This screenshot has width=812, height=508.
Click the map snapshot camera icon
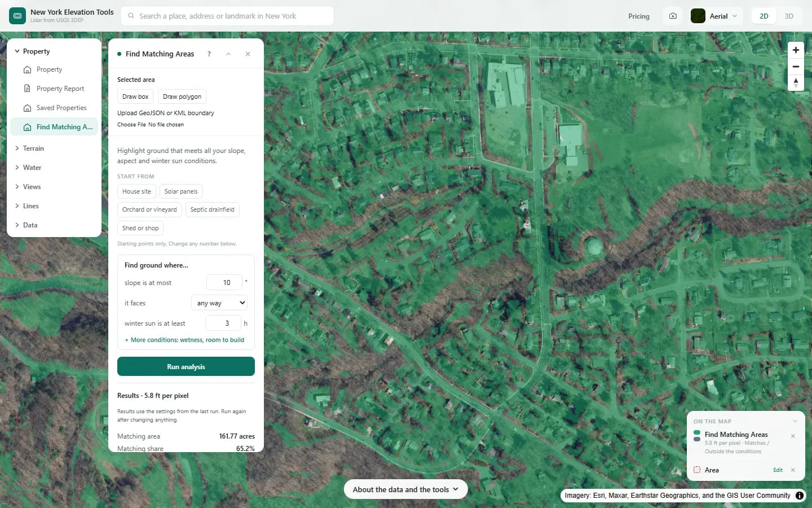(673, 16)
